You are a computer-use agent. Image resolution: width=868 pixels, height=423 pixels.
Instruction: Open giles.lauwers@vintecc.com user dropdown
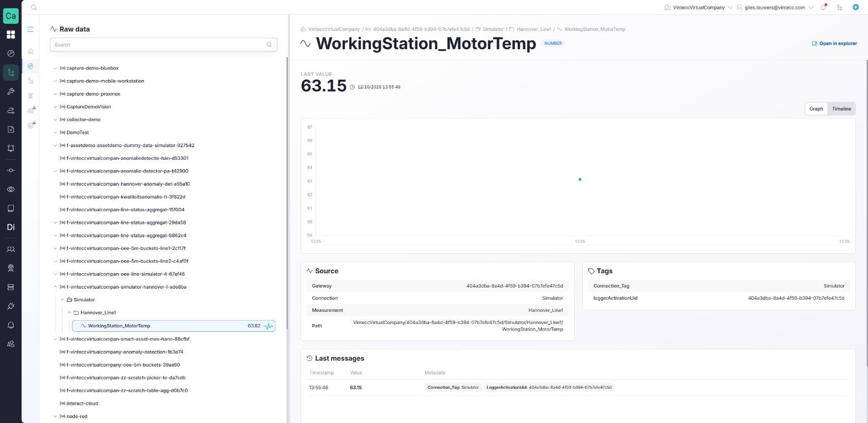point(774,7)
